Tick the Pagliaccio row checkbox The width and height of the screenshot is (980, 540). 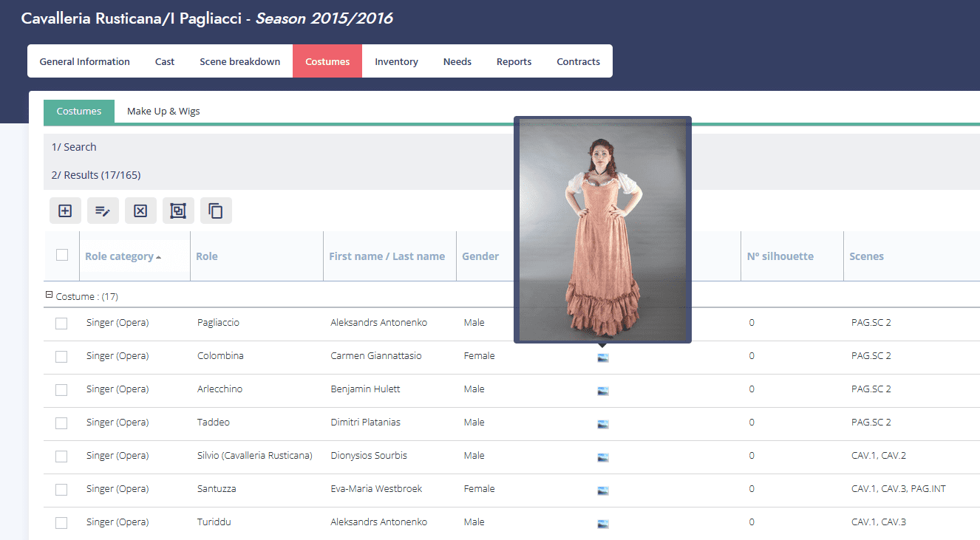[61, 324]
